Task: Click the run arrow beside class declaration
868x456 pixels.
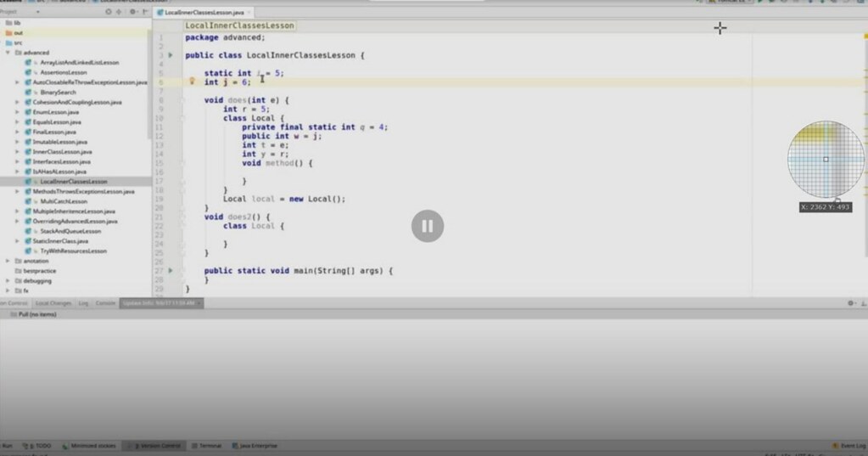Action: [171, 55]
